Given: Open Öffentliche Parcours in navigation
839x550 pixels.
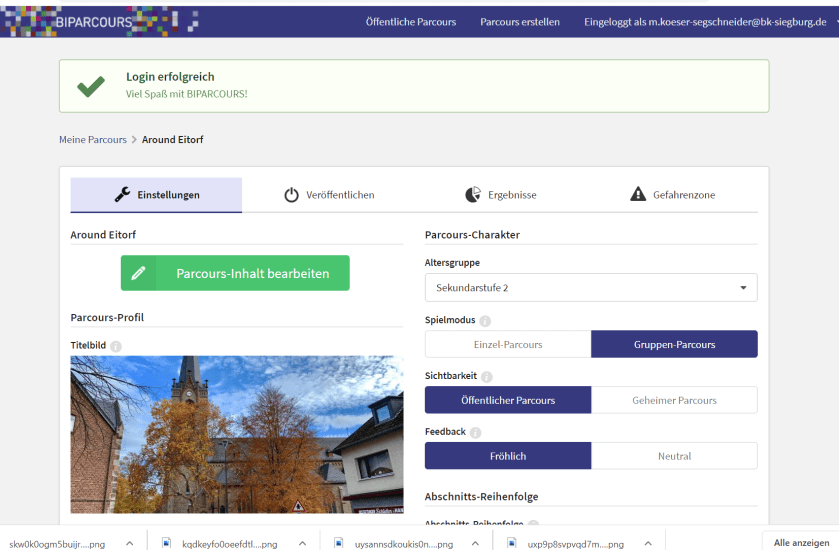Looking at the screenshot, I should (x=410, y=21).
